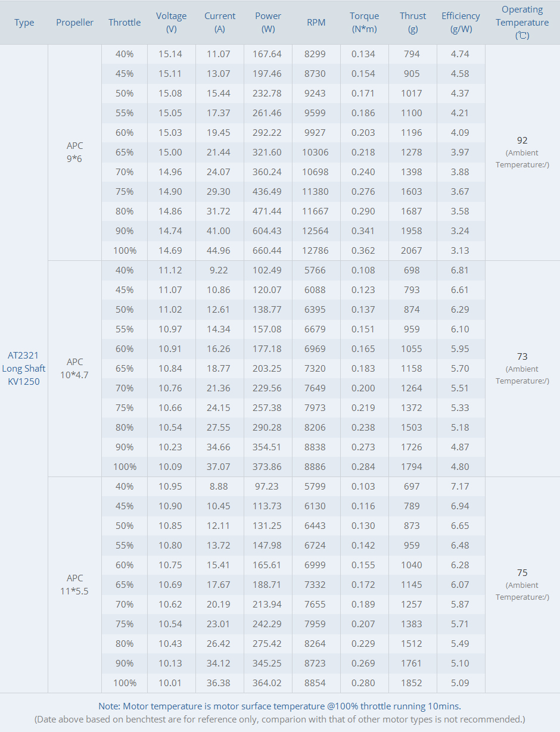The image size is (560, 732).
Task: Click the motor temperature note text
Action: [280, 706]
